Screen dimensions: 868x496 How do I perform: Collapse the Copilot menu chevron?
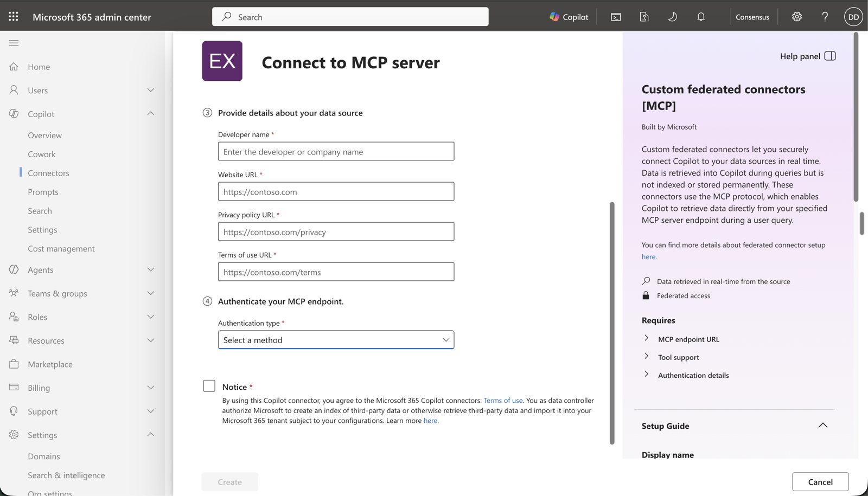[x=151, y=113]
